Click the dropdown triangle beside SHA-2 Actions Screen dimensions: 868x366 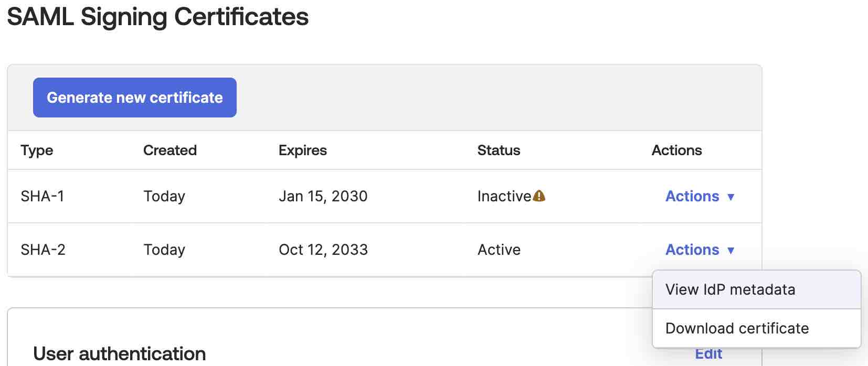(x=732, y=251)
